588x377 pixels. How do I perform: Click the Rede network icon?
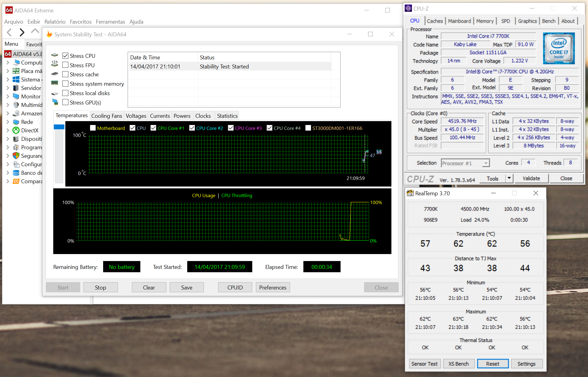coord(16,122)
